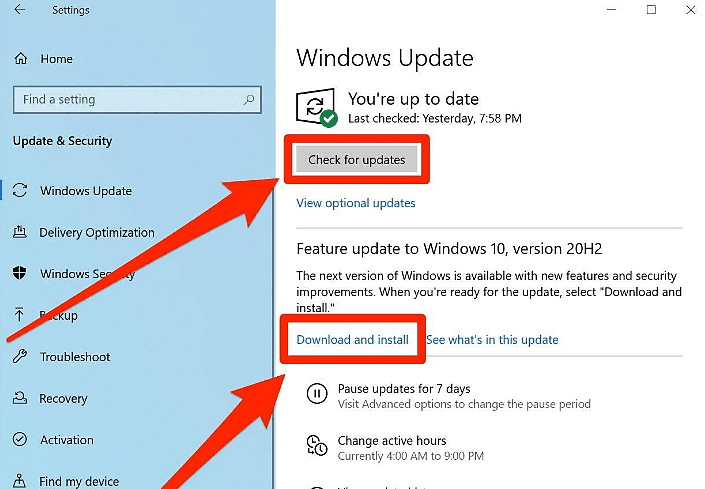Image resolution: width=705 pixels, height=489 pixels.
Task: Click the Check for updates button
Action: point(357,160)
